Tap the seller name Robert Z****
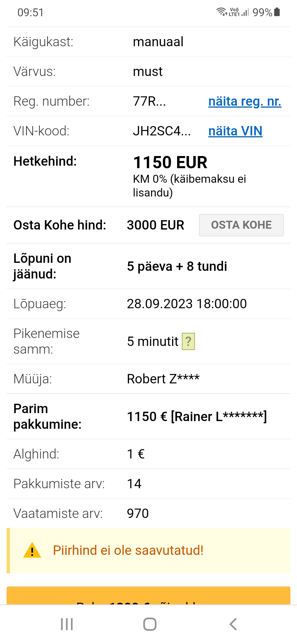Image resolution: width=297 pixels, height=644 pixels. coord(163,379)
